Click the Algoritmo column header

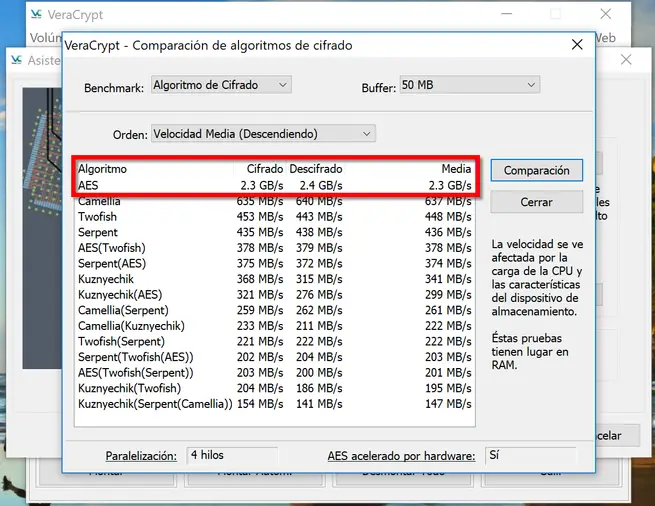point(155,169)
